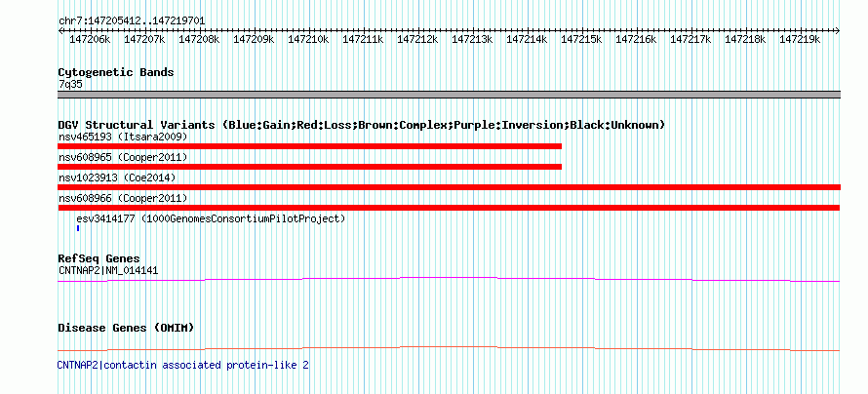Click the nsv608966 (Cooper2011) red variant bar
The width and height of the screenshot is (868, 394).
449,208
